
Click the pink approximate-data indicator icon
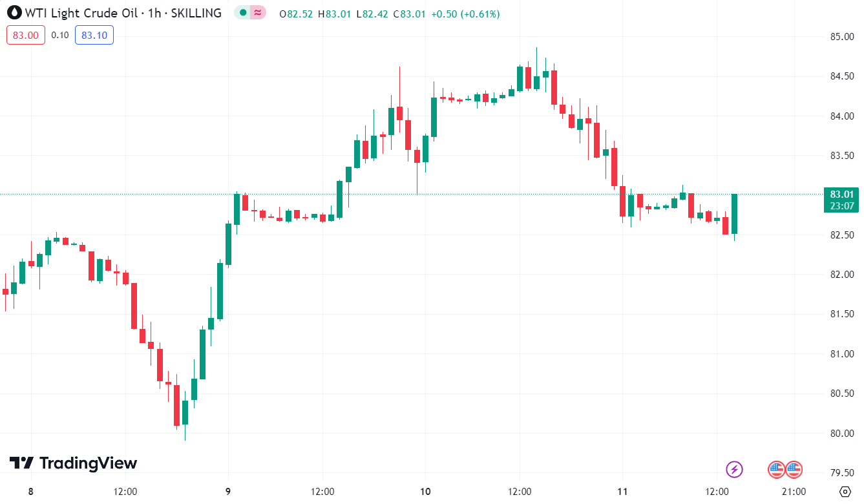[258, 13]
